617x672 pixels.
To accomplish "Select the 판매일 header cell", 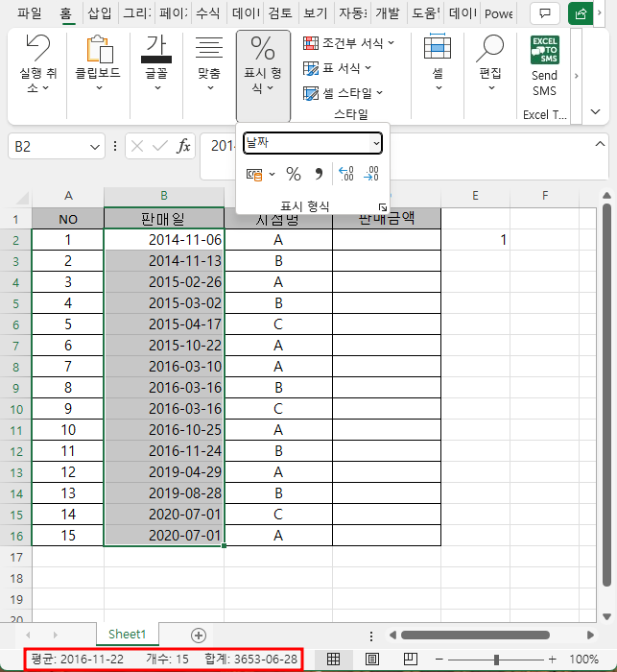I will point(164,219).
